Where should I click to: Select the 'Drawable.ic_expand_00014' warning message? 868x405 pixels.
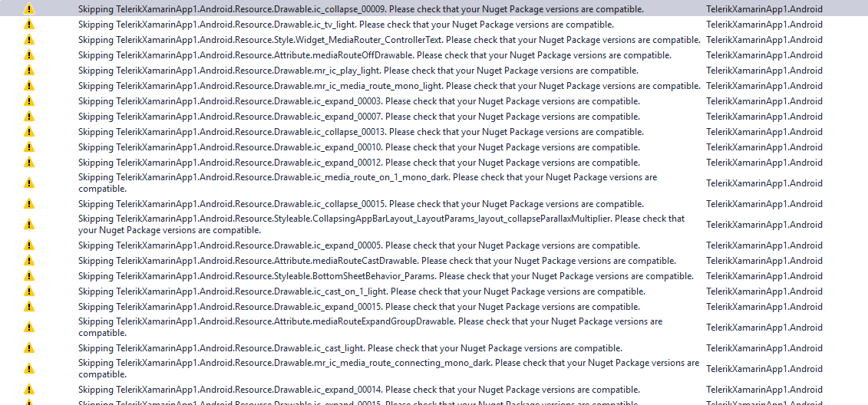tap(358, 390)
